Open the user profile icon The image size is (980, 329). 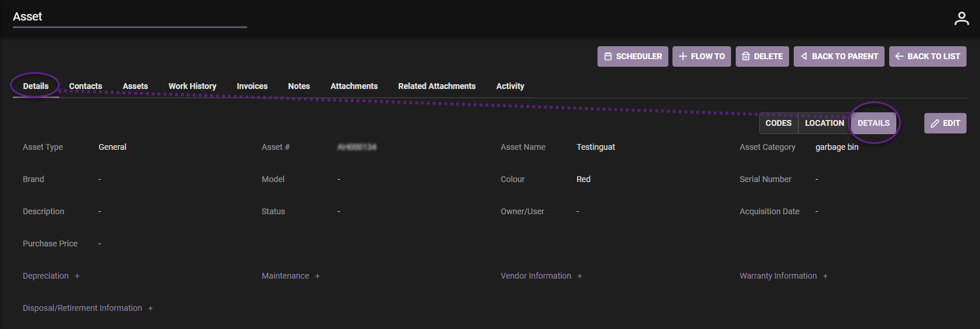(x=961, y=19)
